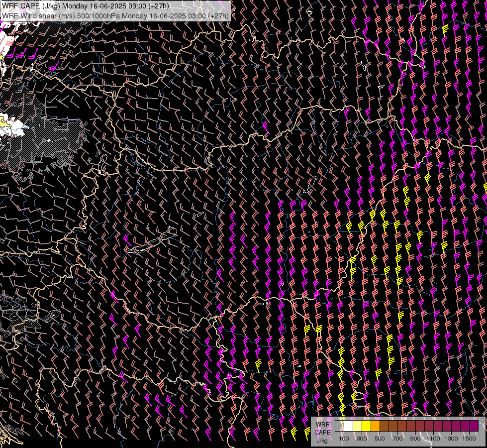Click the legend tick label 900
Image resolution: width=487 pixels, height=448 pixels.
415,439
